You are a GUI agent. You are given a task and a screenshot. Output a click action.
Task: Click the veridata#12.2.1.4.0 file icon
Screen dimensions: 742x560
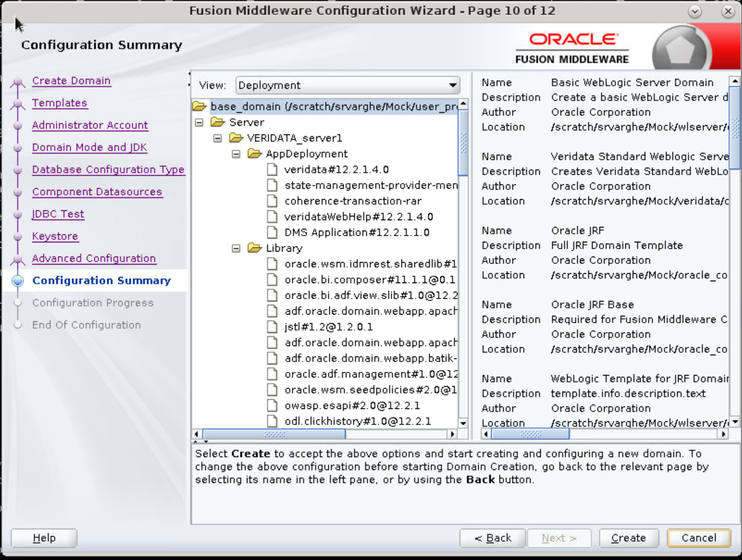(272, 170)
